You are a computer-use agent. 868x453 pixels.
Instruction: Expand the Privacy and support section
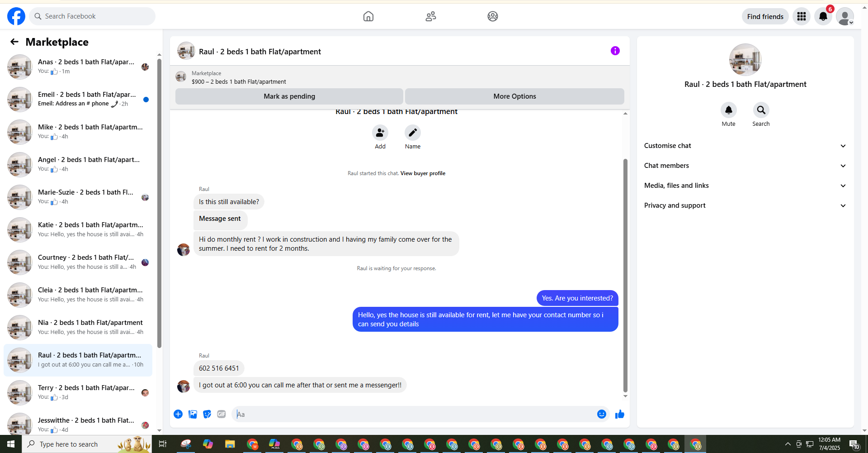click(745, 205)
